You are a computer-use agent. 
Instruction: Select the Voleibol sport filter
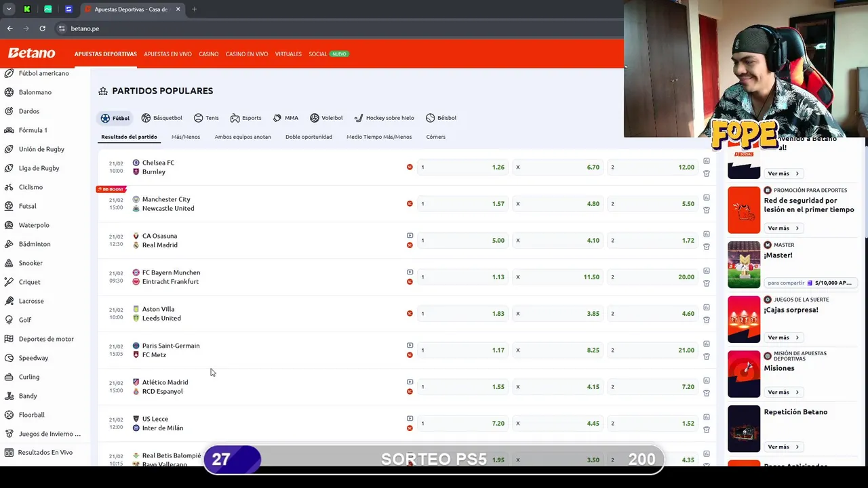coord(326,118)
